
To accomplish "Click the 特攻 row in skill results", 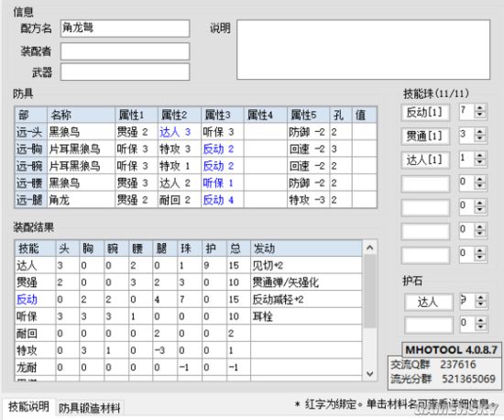I will (x=189, y=350).
